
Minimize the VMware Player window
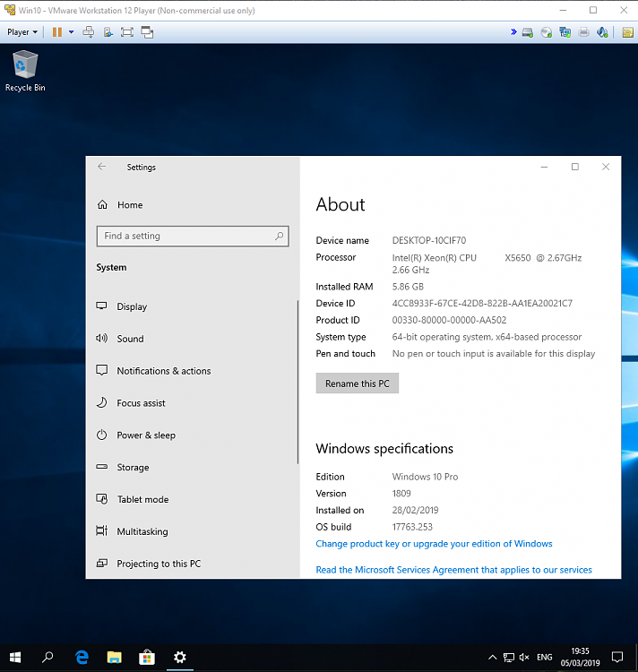tap(563, 10)
